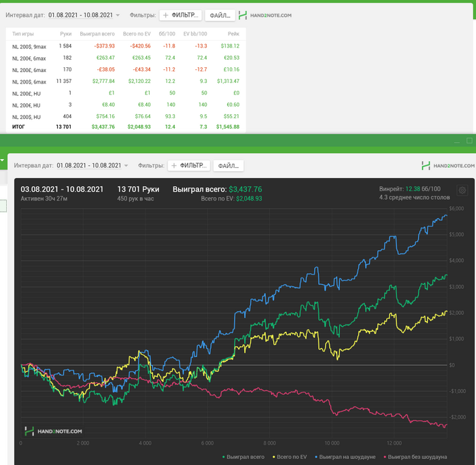Click 93.3 bb/100 cell in HU row
Image resolution: width=476 pixels, height=465 pixels.
click(x=170, y=116)
